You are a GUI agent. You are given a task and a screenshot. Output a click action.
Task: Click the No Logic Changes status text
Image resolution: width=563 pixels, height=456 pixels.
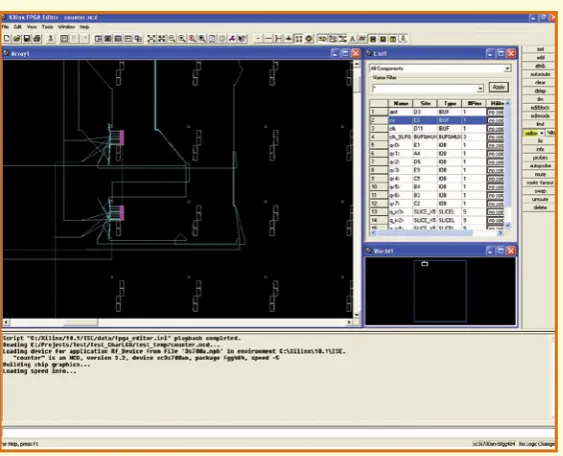(537, 444)
